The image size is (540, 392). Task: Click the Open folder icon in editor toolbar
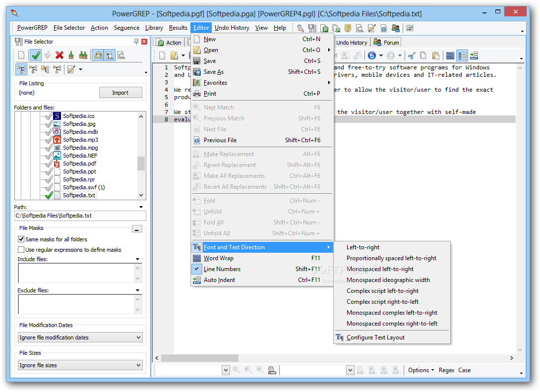tap(174, 56)
